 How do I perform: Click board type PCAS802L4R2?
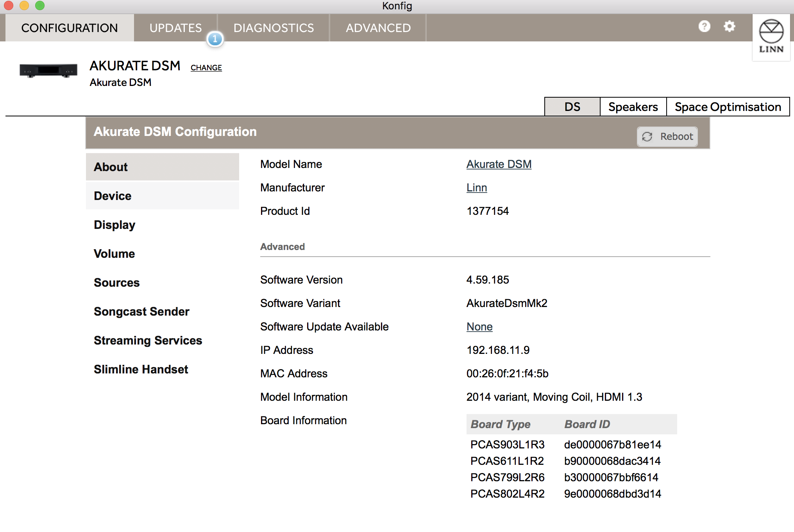tap(507, 494)
